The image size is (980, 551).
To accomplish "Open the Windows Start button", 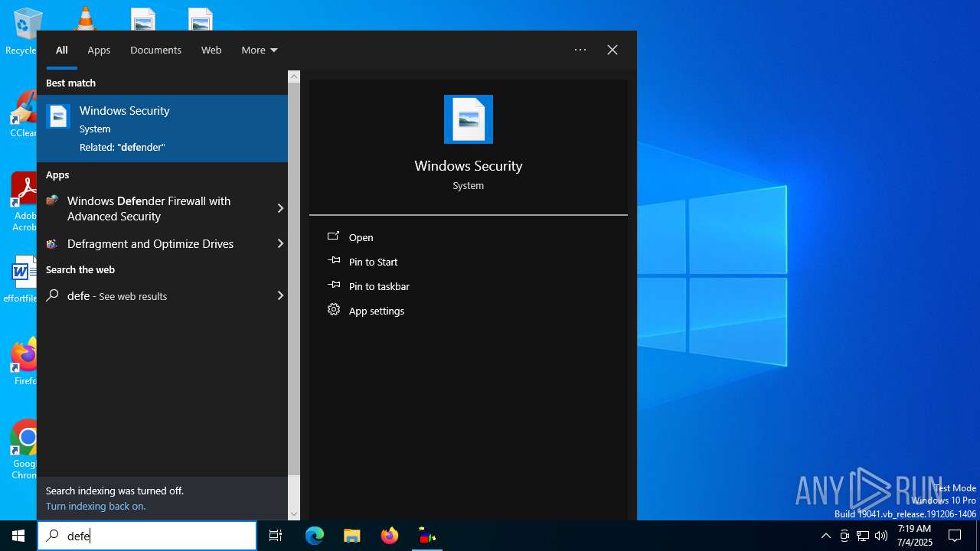I will point(18,536).
